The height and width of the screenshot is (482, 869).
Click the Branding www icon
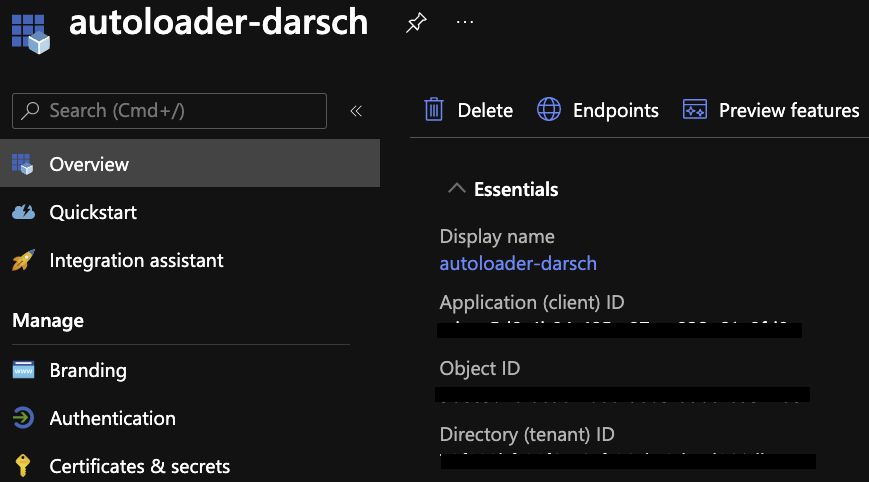coord(23,370)
